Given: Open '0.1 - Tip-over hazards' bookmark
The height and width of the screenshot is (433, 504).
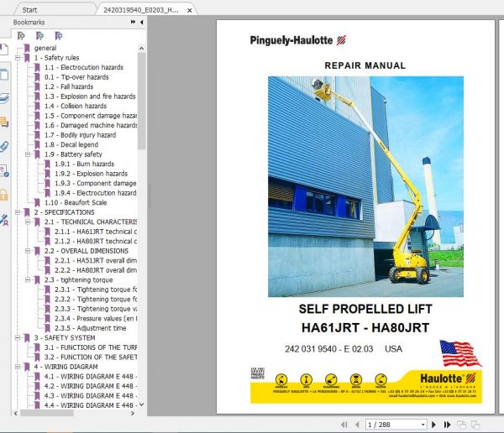Looking at the screenshot, I should click(x=76, y=77).
